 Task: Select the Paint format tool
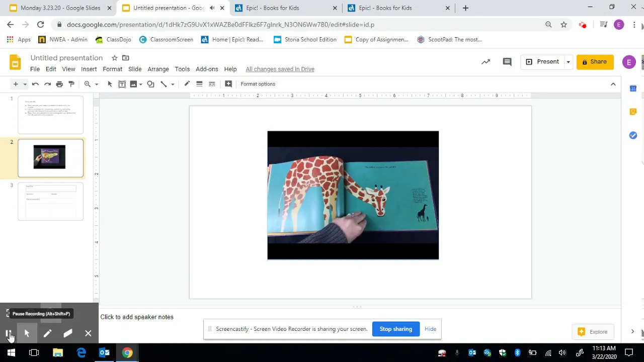(x=71, y=84)
